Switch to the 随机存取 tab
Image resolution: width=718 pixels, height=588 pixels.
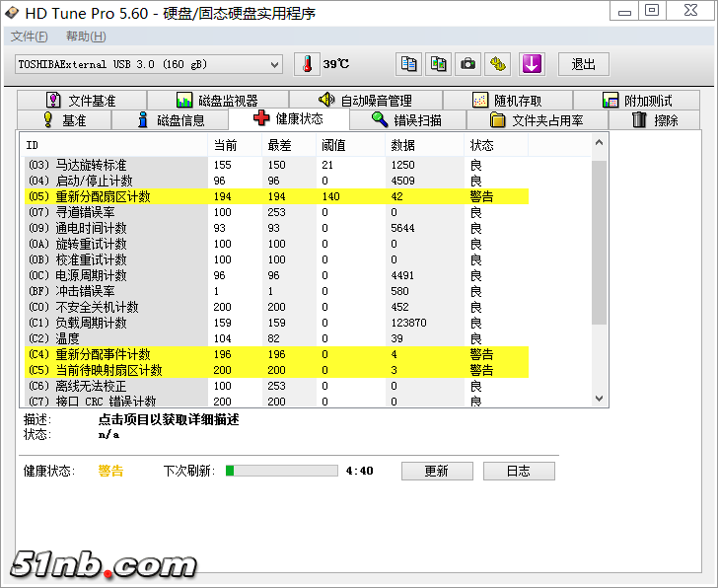tap(508, 101)
